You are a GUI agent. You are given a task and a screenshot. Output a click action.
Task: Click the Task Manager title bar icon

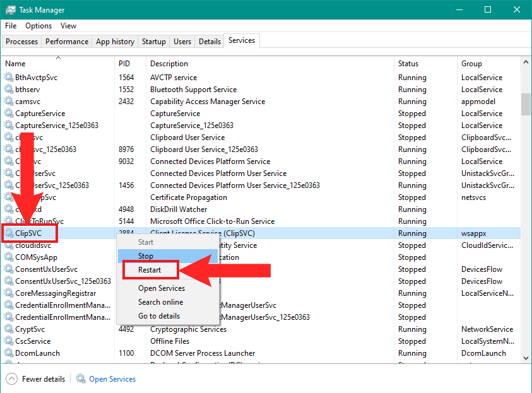coord(11,10)
